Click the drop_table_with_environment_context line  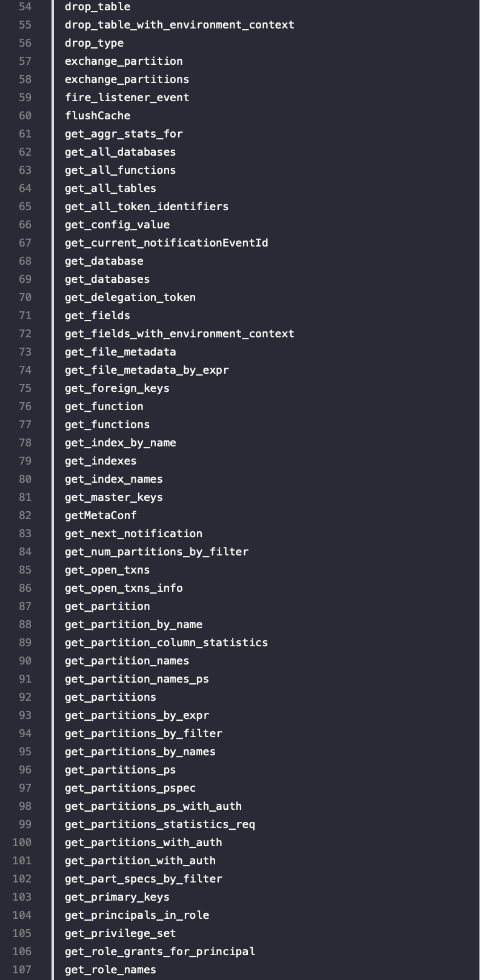[x=179, y=25]
